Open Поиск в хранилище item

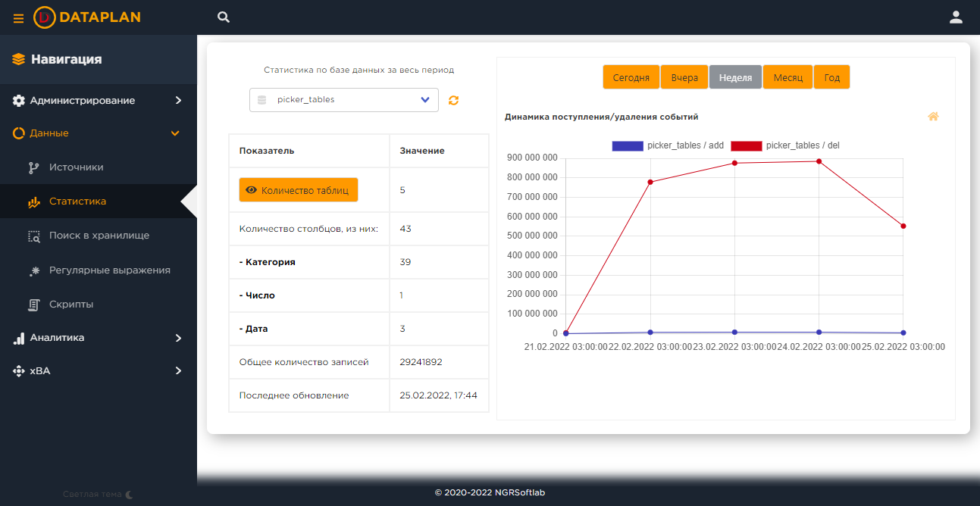coord(99,236)
